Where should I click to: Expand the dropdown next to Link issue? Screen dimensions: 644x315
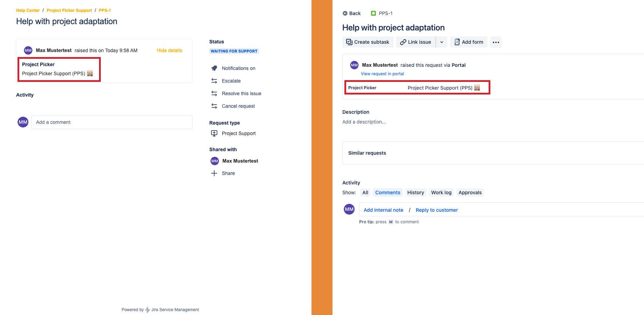pyautogui.click(x=442, y=42)
